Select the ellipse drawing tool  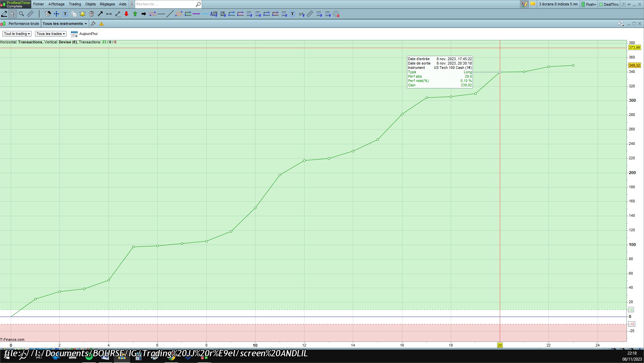pyautogui.click(x=179, y=14)
